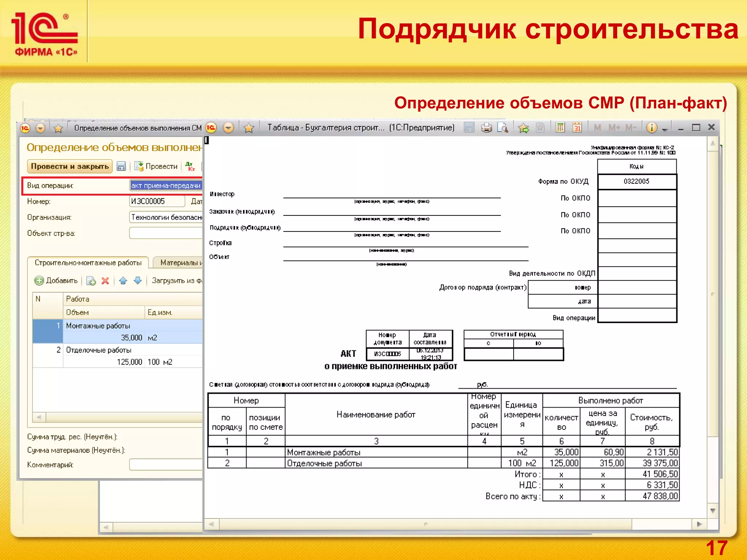
Task: Add to favorites using the green-plus star icon
Action: point(523,127)
